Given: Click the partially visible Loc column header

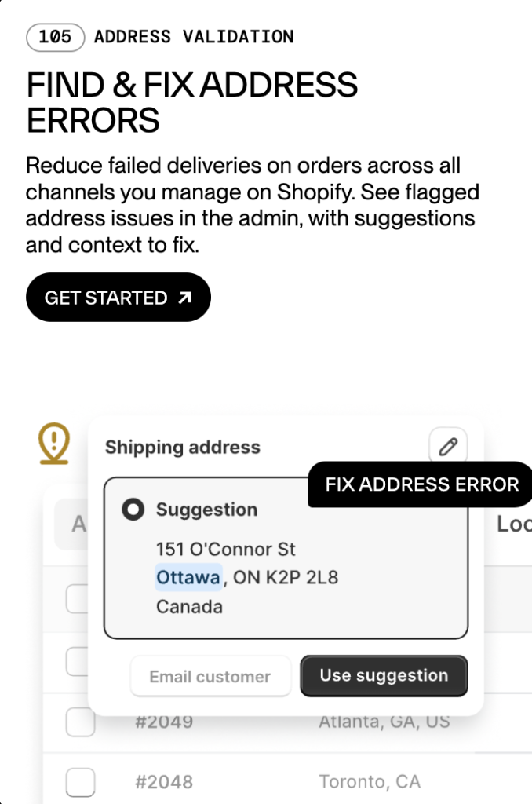Looking at the screenshot, I should [x=514, y=524].
